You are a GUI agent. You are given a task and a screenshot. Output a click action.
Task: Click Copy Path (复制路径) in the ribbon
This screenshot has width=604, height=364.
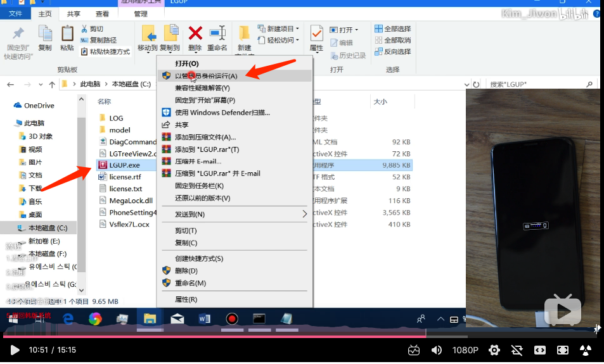[x=98, y=40]
